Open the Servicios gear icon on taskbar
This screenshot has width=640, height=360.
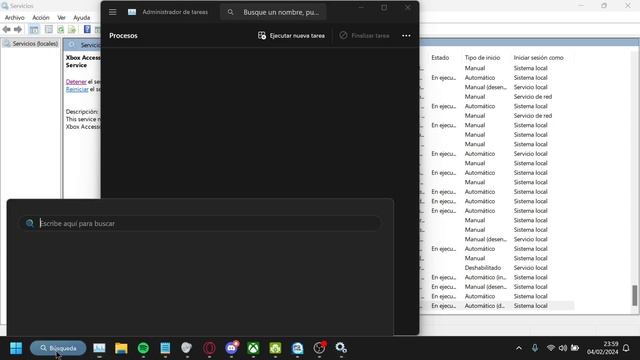tap(341, 348)
